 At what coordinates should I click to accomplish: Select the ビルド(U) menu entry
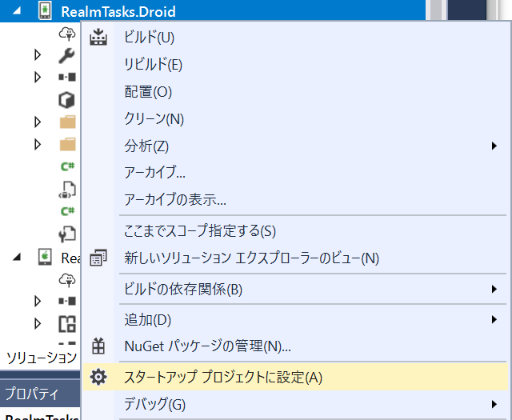(295, 38)
